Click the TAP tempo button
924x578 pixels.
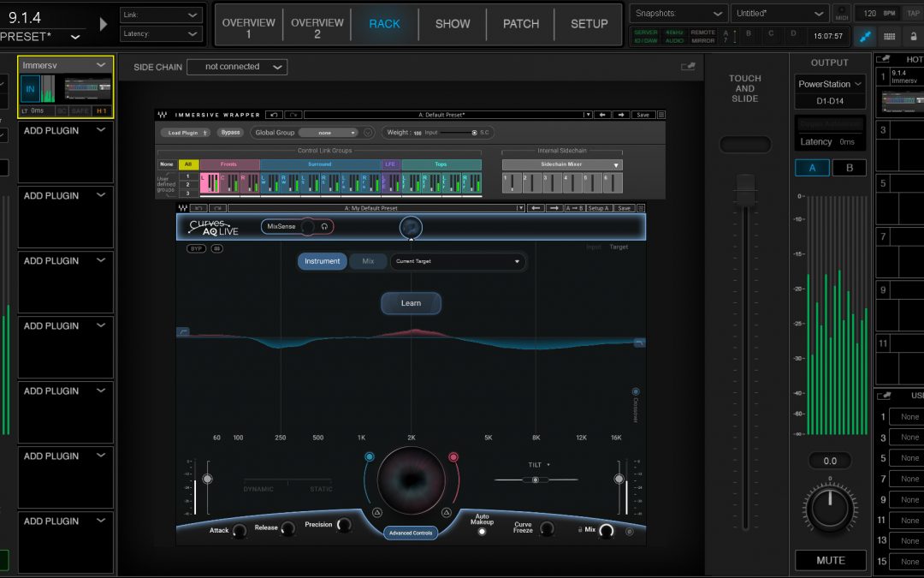tap(914, 13)
